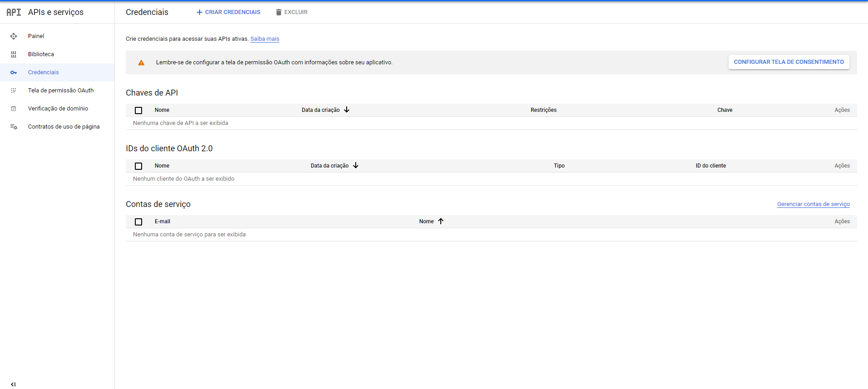Click the Biblioteca grid icon
The width and height of the screenshot is (868, 389).
click(14, 54)
